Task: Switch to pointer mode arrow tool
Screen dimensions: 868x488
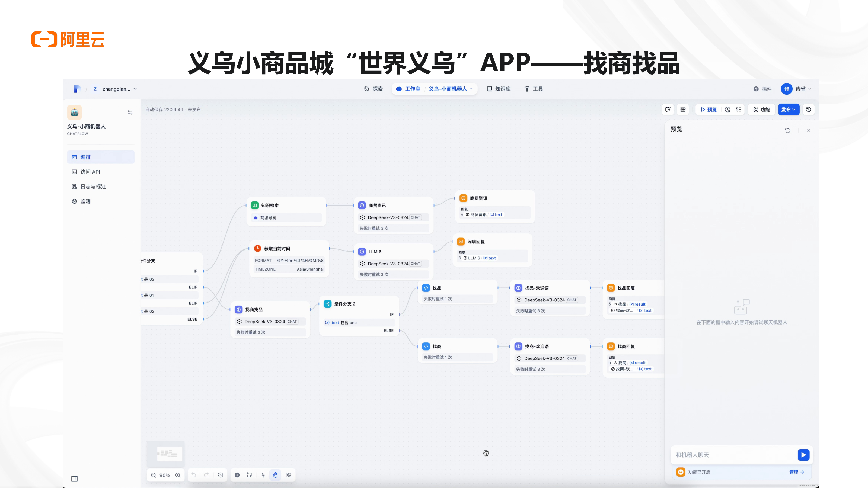Action: pyautogui.click(x=263, y=475)
